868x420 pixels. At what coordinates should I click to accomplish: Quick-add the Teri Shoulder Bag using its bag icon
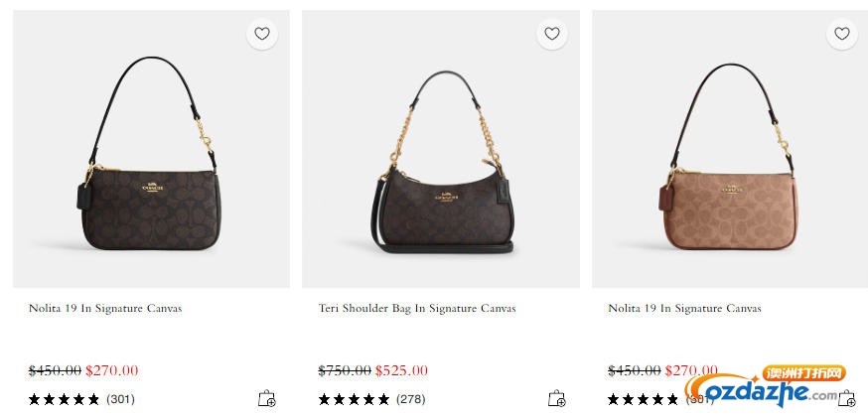(556, 399)
